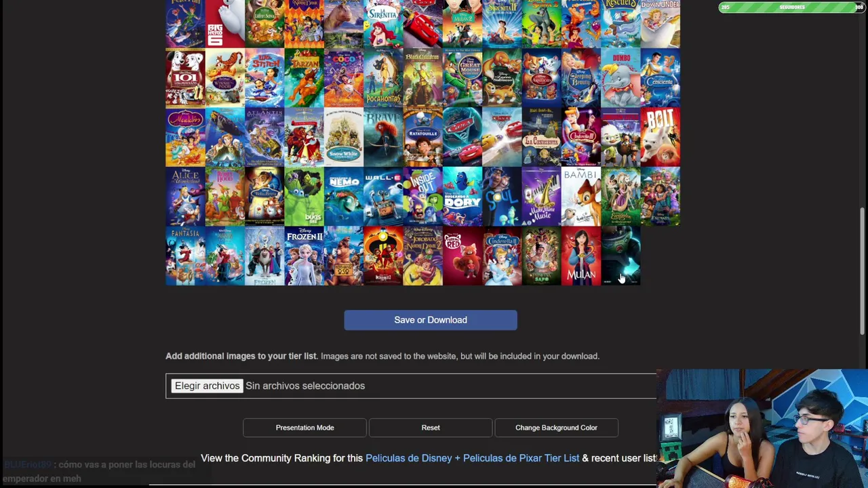
Task: Select the Princesa y el Sapo poster
Action: click(x=541, y=256)
